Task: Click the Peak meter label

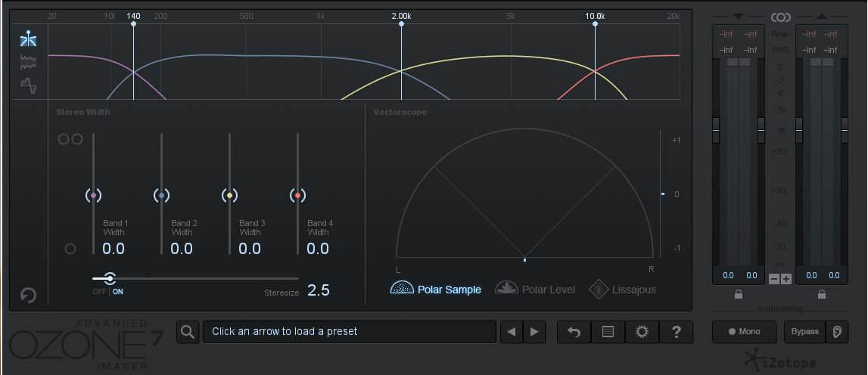Action: coord(780,34)
